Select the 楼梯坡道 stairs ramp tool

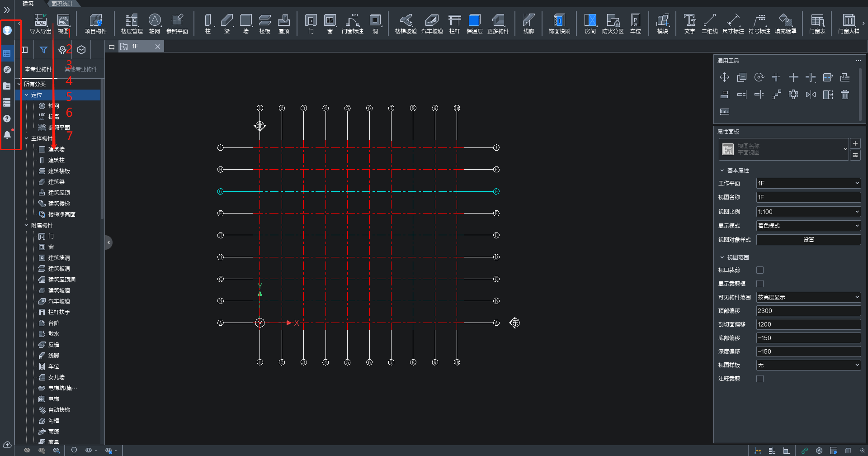(x=406, y=24)
